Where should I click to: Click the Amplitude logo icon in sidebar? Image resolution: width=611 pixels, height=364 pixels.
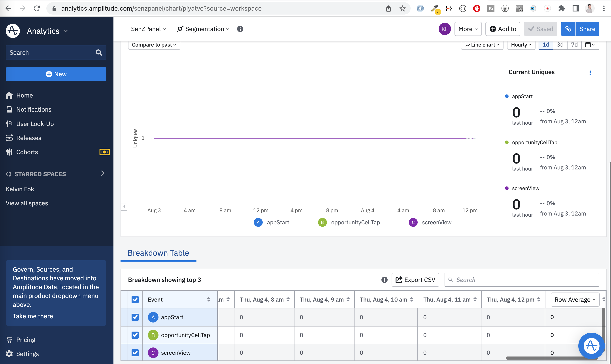(13, 31)
